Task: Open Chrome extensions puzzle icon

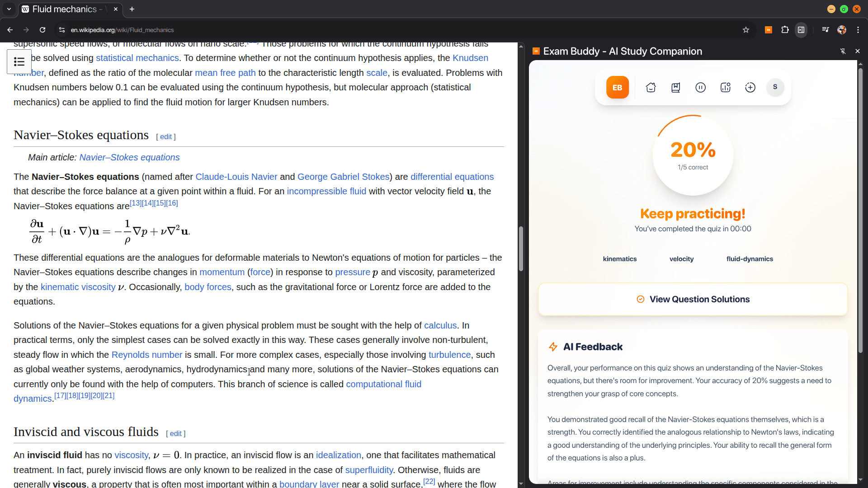Action: [x=785, y=30]
